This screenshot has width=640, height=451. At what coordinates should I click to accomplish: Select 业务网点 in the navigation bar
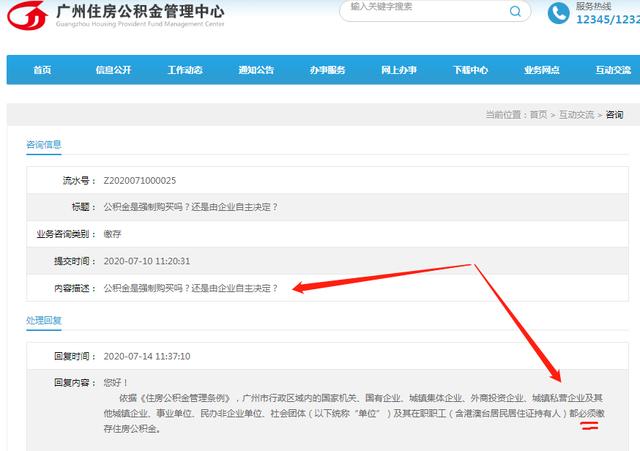542,70
